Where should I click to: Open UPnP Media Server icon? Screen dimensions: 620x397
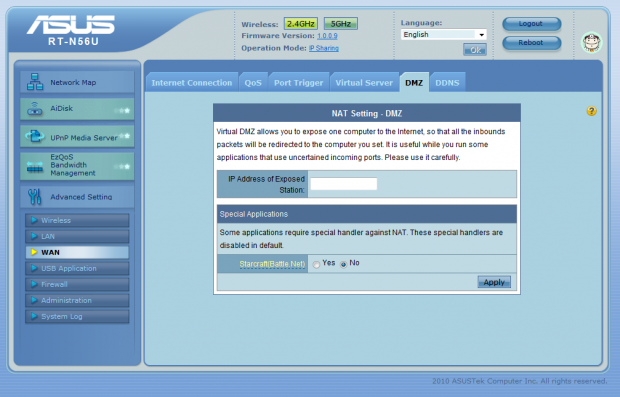pos(35,136)
